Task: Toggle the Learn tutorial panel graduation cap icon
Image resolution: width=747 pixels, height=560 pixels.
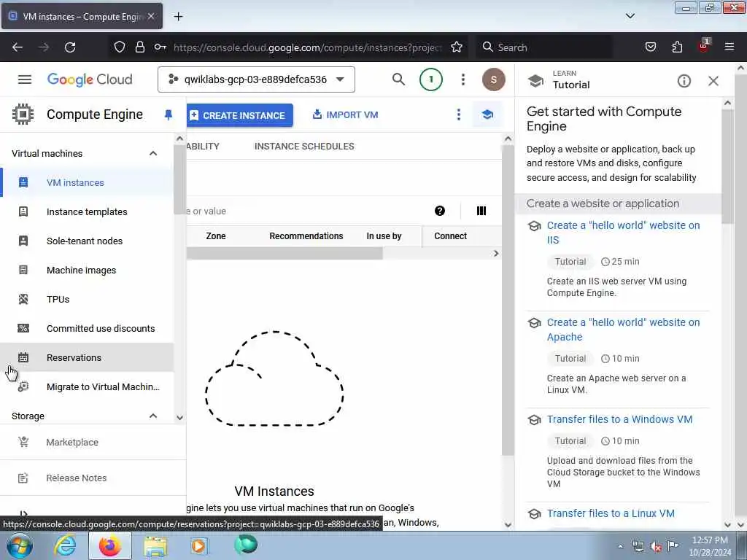Action: 487,114
